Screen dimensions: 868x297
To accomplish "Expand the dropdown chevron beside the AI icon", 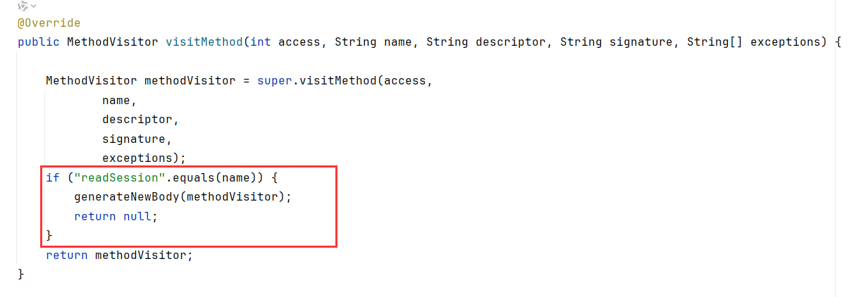I will click(x=33, y=6).
